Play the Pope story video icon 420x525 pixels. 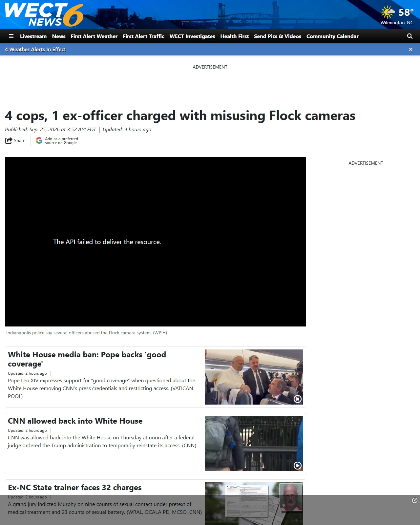coord(298,399)
